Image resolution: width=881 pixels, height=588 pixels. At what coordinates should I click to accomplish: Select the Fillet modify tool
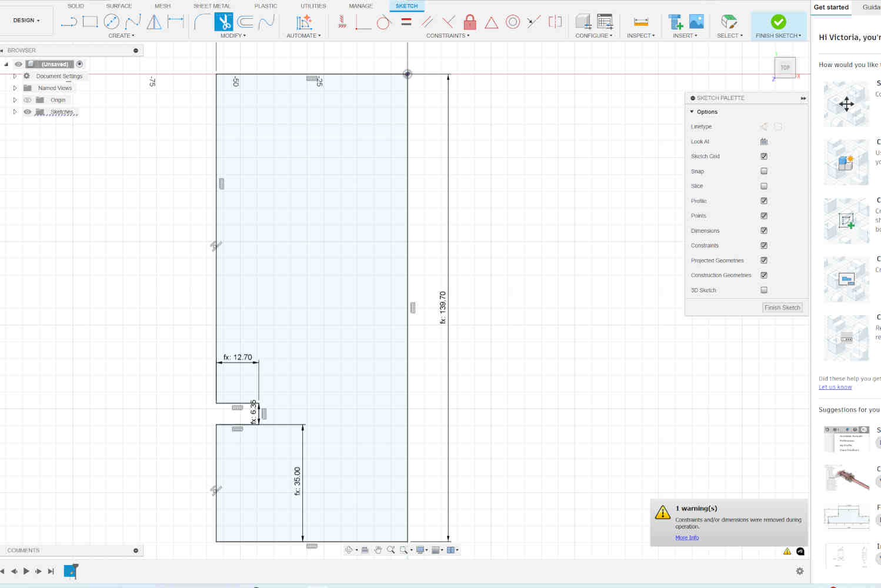202,22
